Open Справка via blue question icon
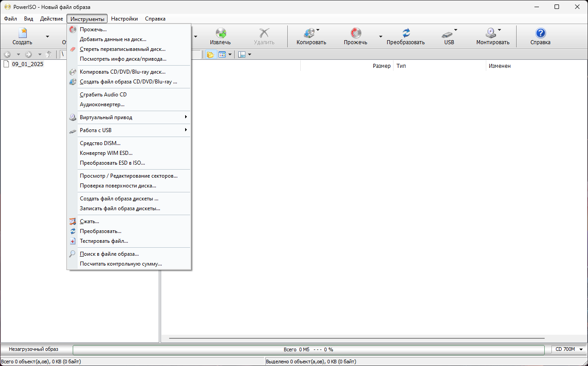This screenshot has width=588, height=366. (540, 33)
